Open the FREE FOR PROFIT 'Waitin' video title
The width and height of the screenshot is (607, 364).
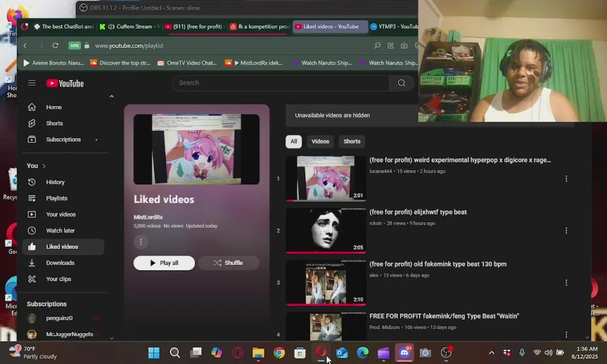point(444,316)
